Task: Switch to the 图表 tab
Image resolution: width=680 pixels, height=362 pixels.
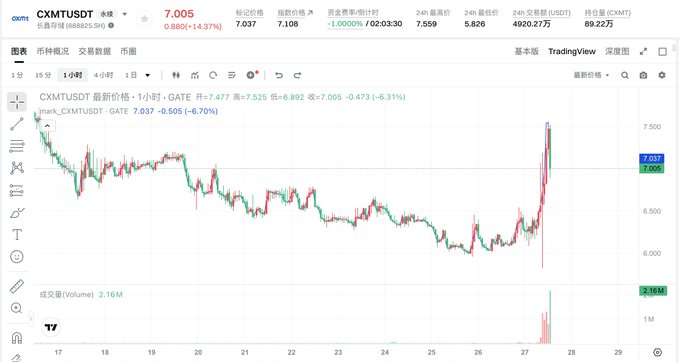Action: (19, 52)
